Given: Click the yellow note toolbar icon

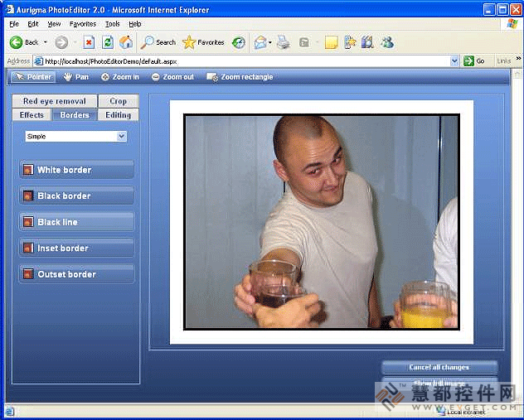Looking at the screenshot, I should click(331, 42).
